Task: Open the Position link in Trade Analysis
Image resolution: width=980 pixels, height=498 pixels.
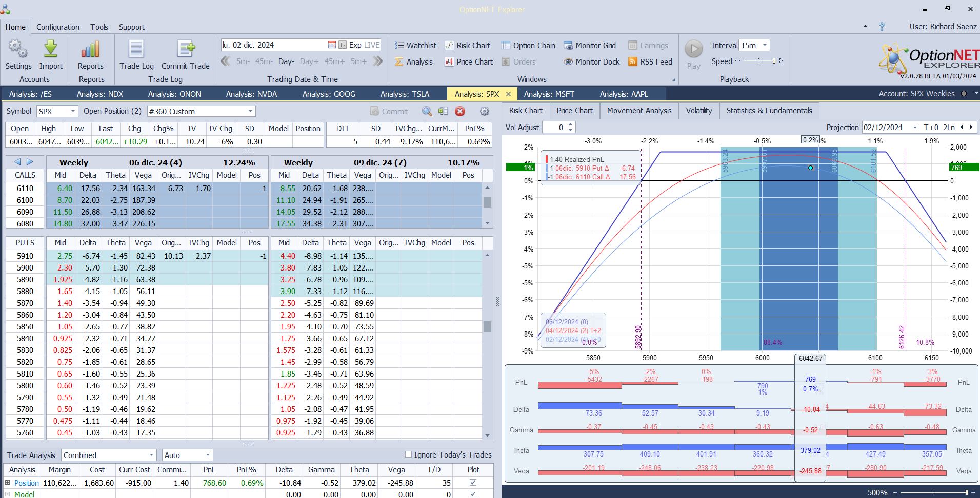Action: pyautogui.click(x=27, y=483)
